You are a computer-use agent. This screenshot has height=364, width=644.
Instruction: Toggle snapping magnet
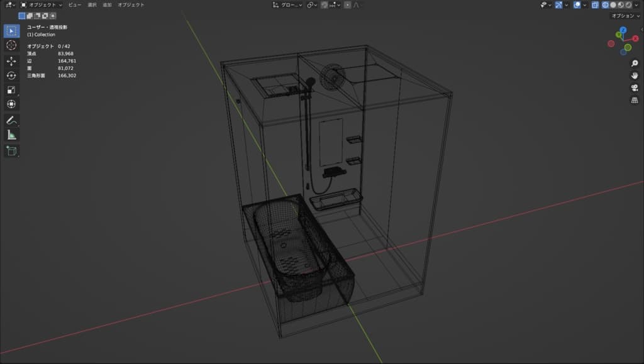(x=325, y=5)
